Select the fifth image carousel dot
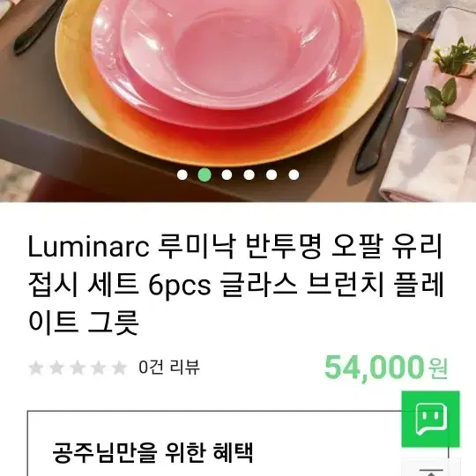 click(271, 175)
